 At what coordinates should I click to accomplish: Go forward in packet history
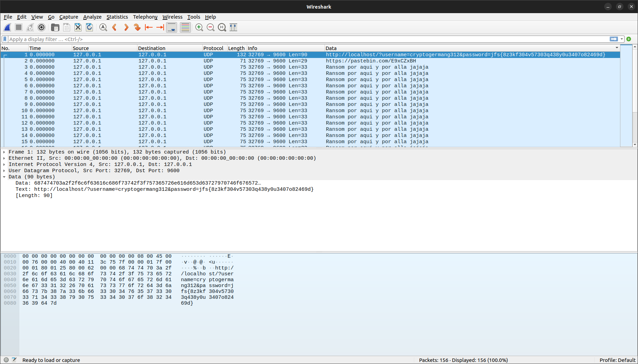pos(126,27)
